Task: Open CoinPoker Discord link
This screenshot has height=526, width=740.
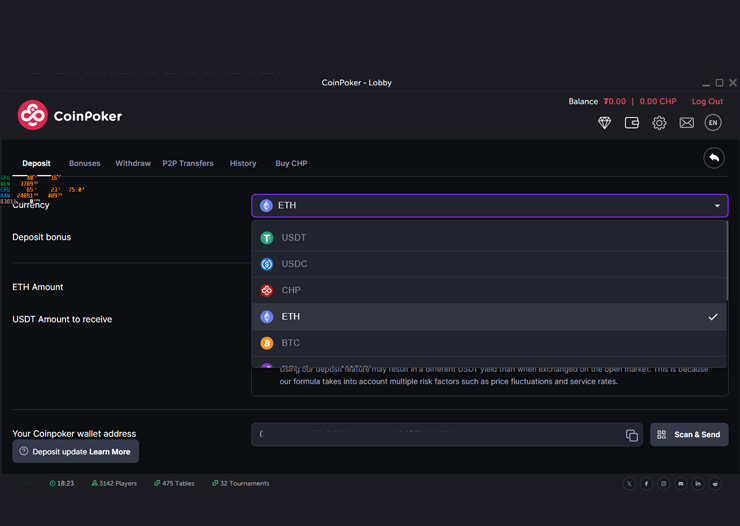Action: [681, 484]
